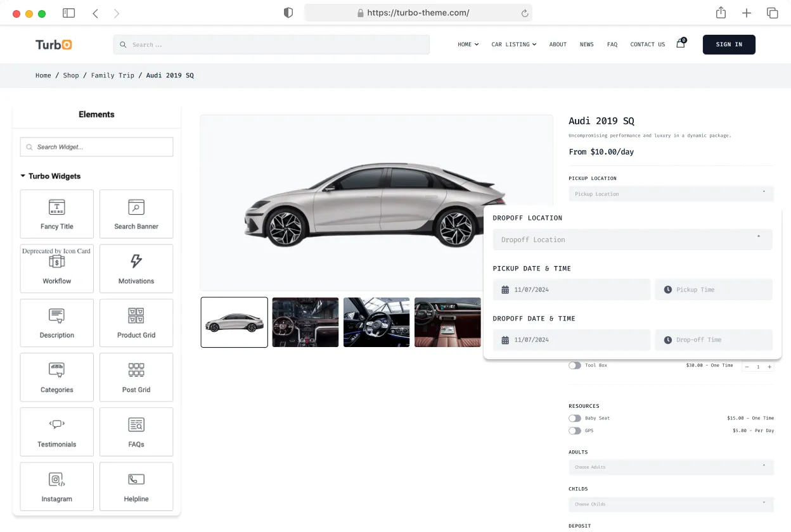Enable the Tool Box option
This screenshot has width=791, height=532.
point(575,365)
